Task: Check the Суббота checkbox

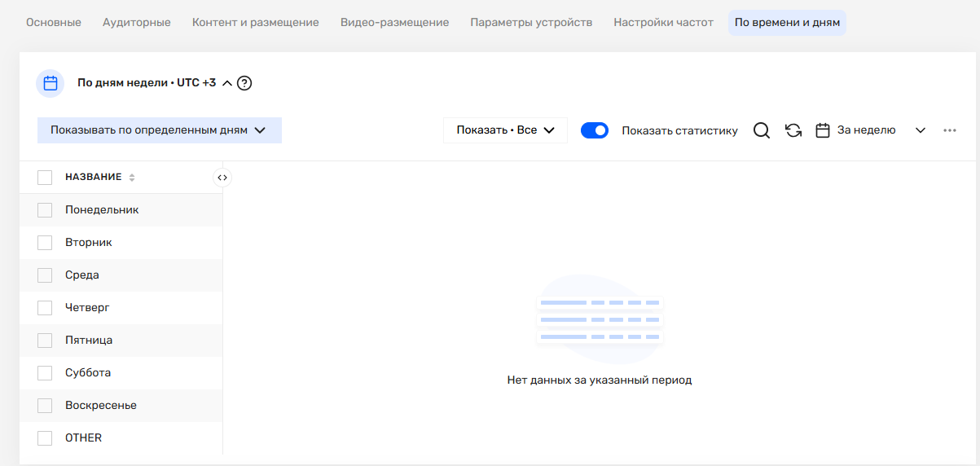Action: tap(45, 372)
